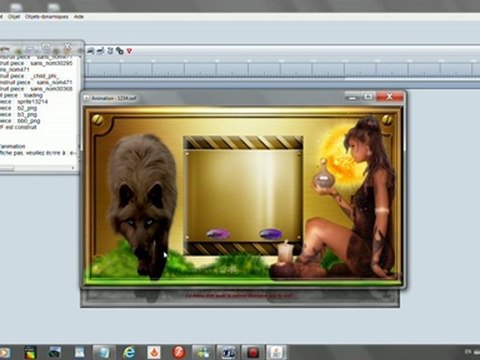Click the toolbar icon left of the chain link

(110, 51)
